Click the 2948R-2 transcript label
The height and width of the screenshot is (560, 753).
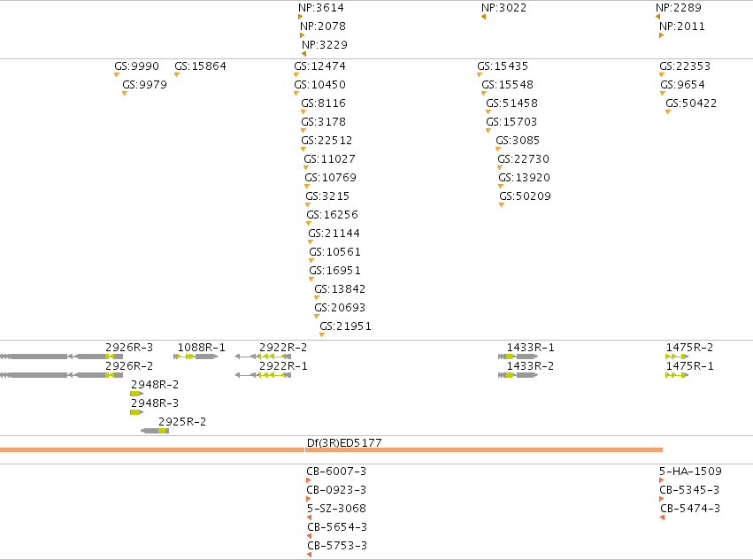155,385
